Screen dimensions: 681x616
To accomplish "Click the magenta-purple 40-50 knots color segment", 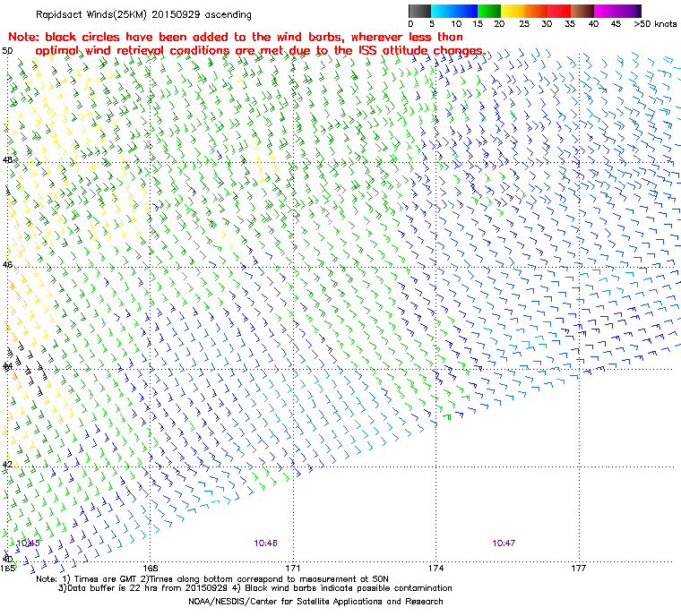I will coord(617,11).
